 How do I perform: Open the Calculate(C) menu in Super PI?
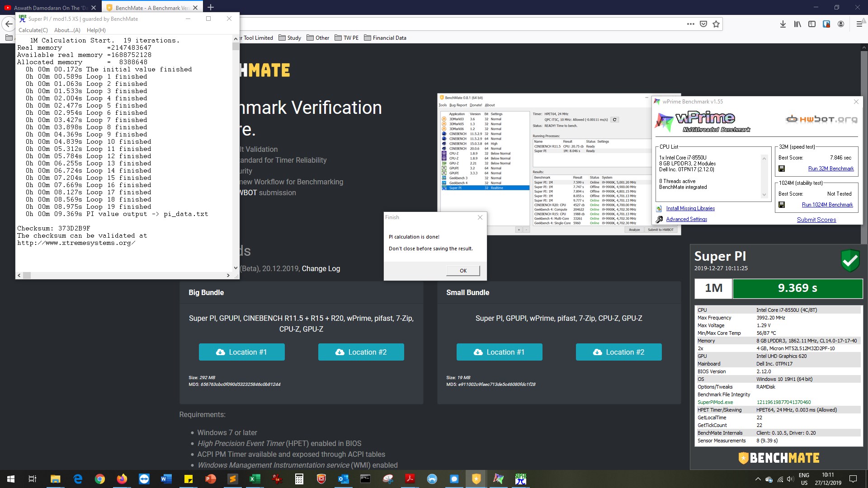[33, 30]
